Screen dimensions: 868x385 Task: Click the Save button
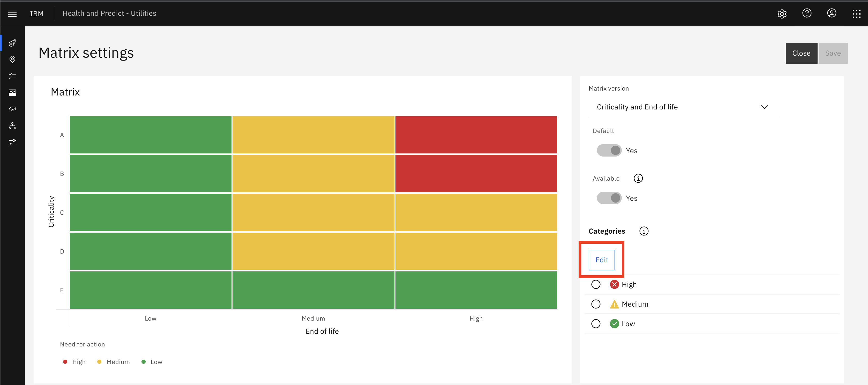pos(833,53)
